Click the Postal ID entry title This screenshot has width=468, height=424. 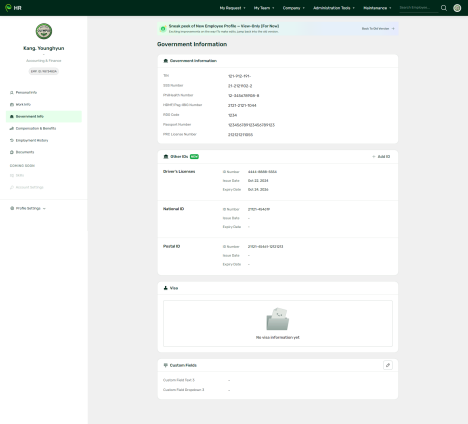click(171, 247)
